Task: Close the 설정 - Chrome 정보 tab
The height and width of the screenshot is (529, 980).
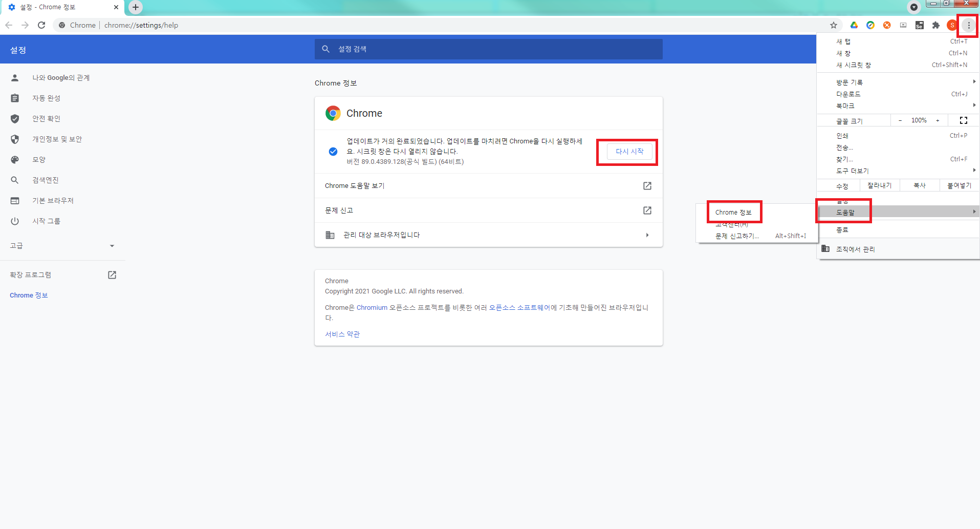Action: (x=116, y=7)
